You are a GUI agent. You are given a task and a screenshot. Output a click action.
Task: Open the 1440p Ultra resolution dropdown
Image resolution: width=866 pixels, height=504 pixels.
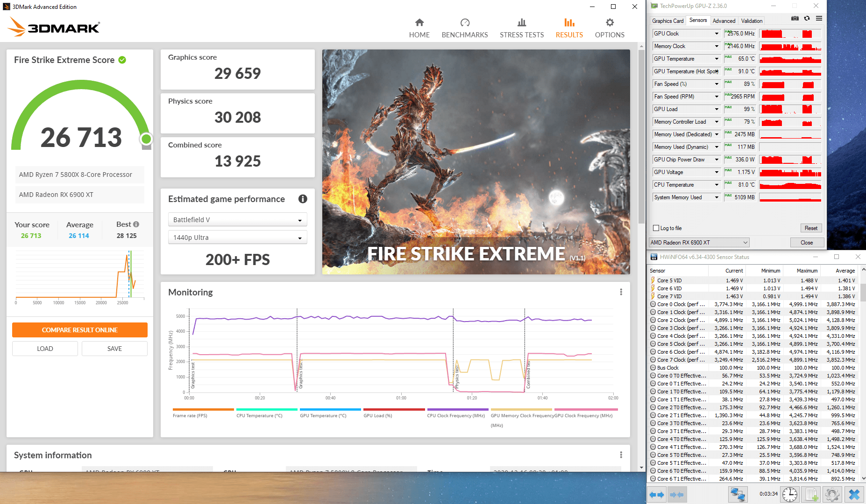[237, 238]
